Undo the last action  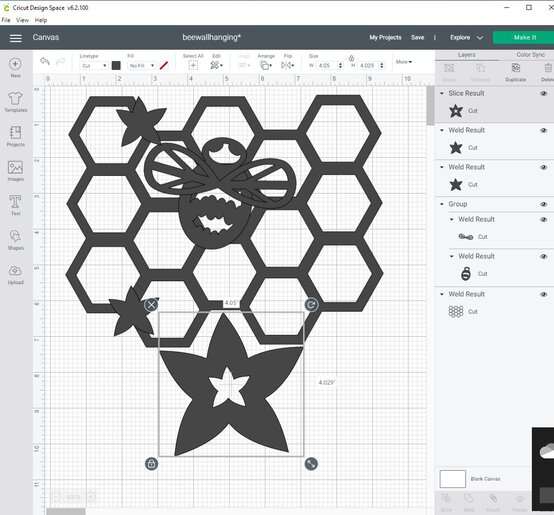[45, 61]
